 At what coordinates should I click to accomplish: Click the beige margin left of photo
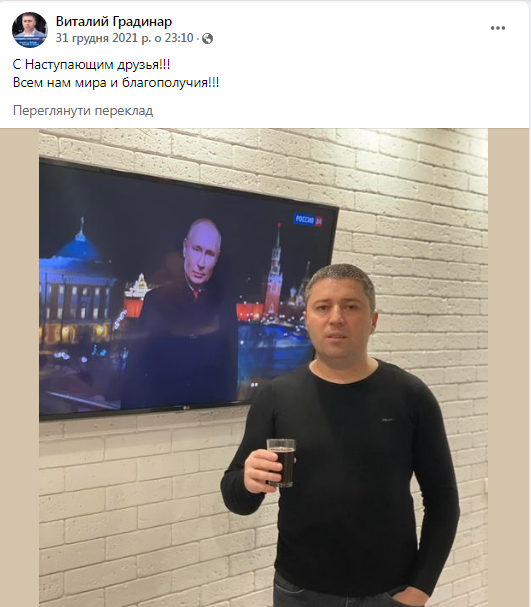19,368
